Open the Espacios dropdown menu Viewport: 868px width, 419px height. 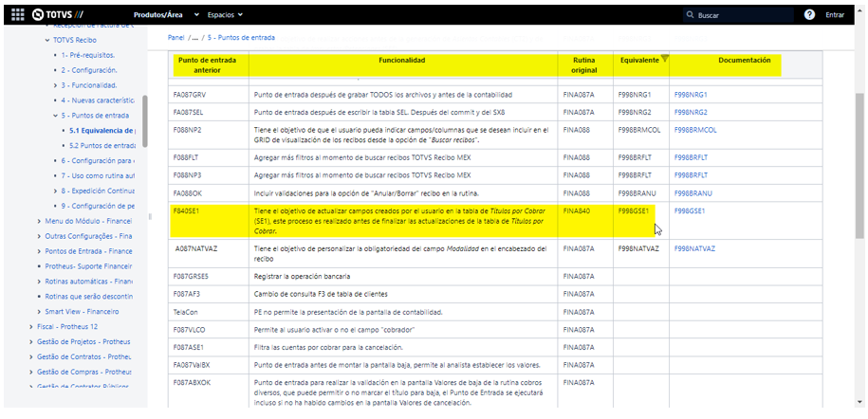(x=225, y=15)
